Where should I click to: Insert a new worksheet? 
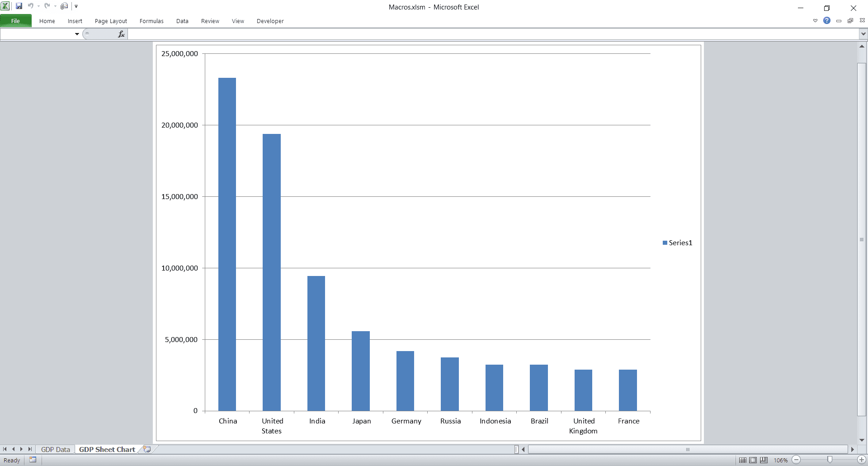tap(147, 449)
